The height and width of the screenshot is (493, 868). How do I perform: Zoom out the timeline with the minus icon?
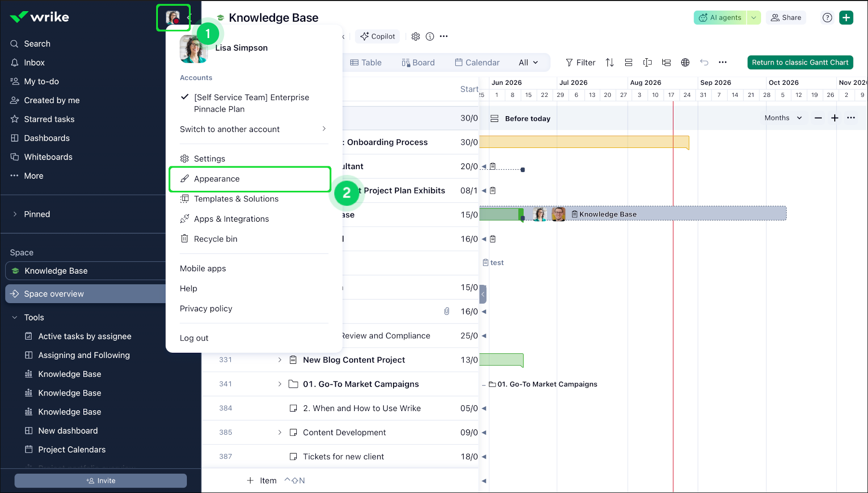(x=818, y=118)
